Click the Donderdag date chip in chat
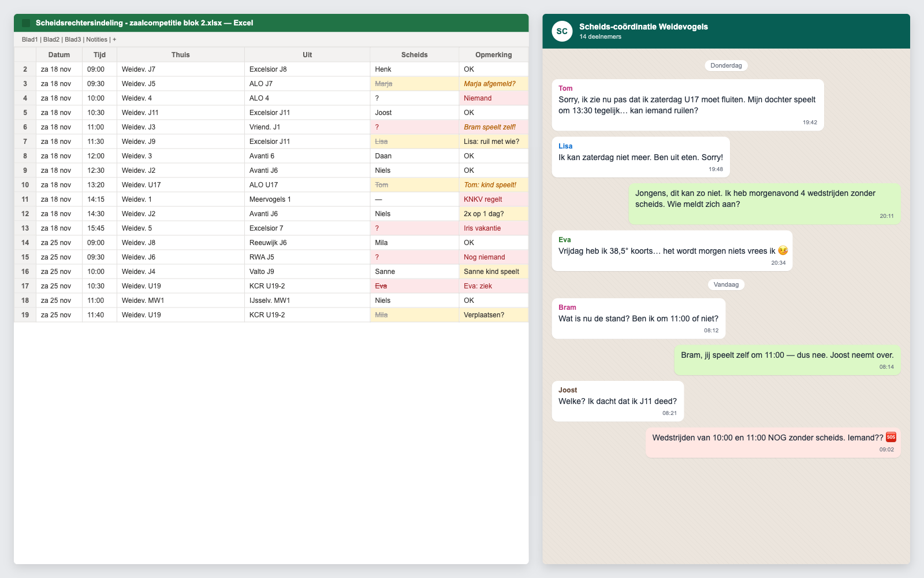This screenshot has width=924, height=578. [x=726, y=65]
